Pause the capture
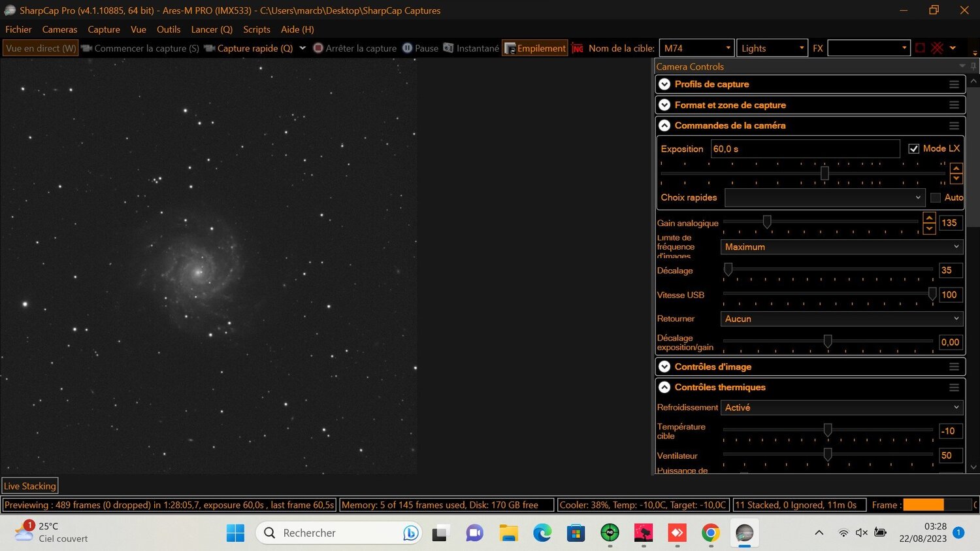Screen dimensions: 980x551 420,48
